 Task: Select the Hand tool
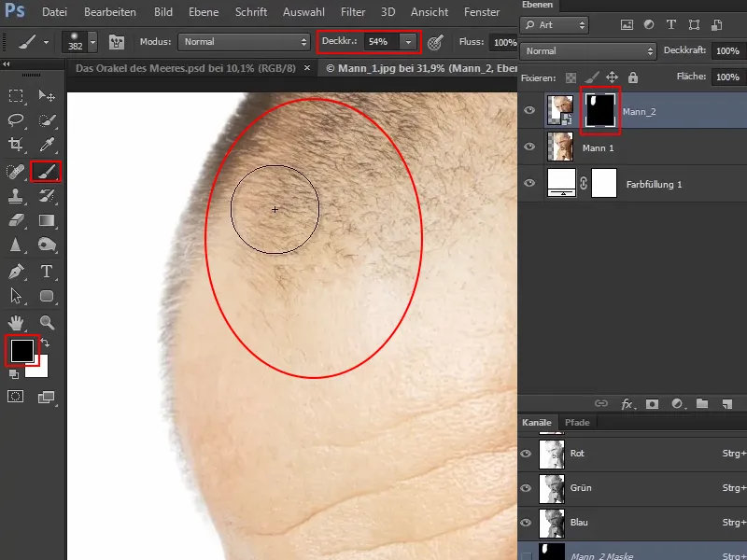(16, 322)
